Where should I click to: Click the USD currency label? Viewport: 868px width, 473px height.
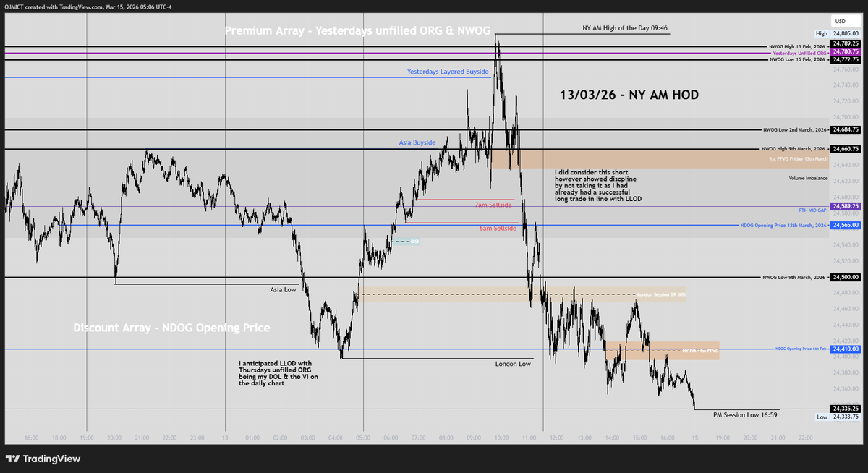(x=839, y=21)
